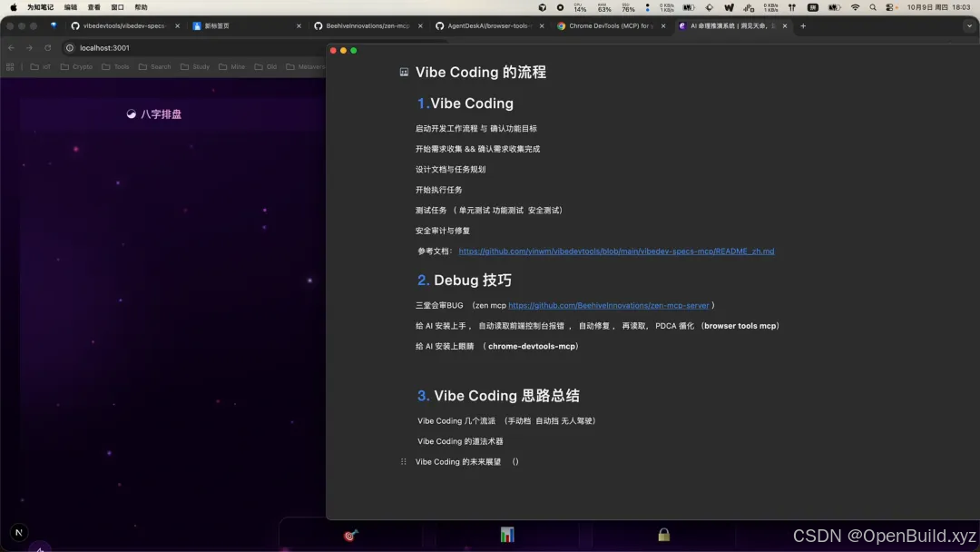Viewport: 980px width, 552px height.
Task: Click the note title icon beside Vibe Coding 的流程
Action: click(x=405, y=73)
